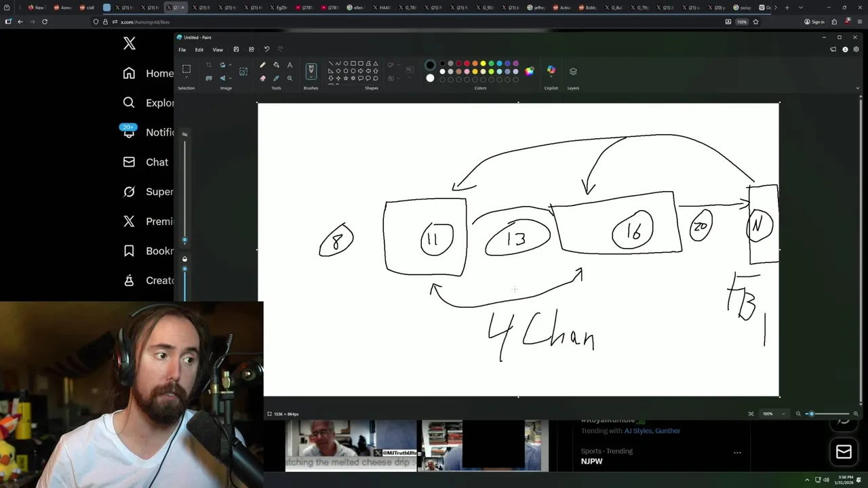Screen dimensions: 868x488
Task: Open the File menu in Paint
Action: click(182, 49)
